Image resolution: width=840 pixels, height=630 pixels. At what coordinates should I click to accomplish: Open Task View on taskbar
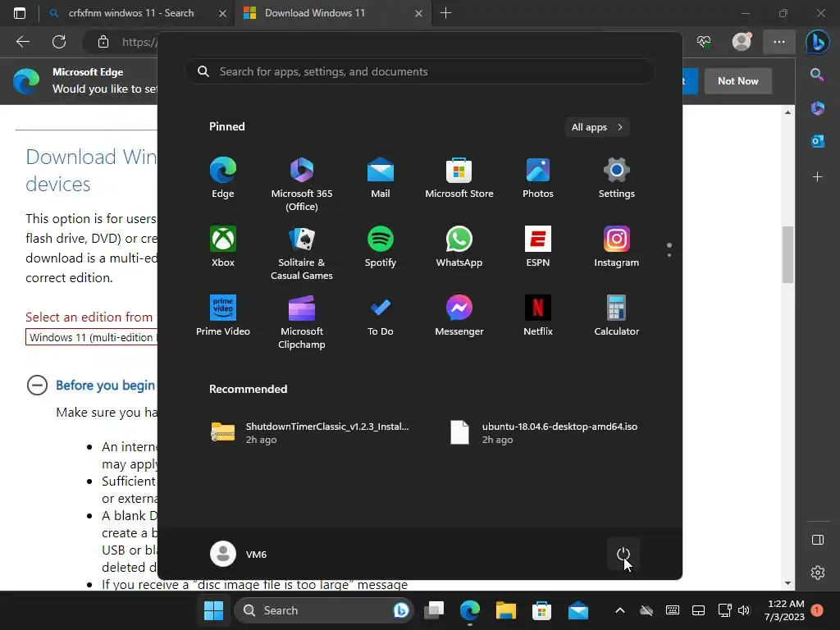click(x=434, y=610)
